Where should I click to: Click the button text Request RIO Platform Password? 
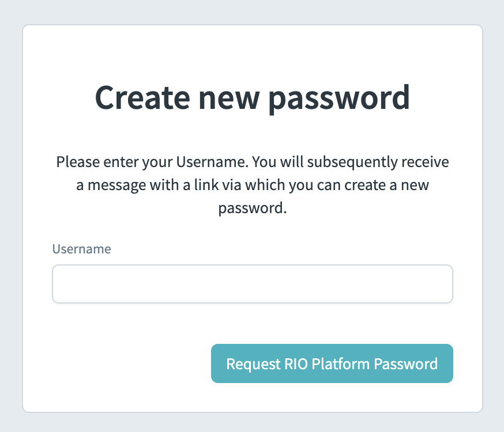[x=332, y=363]
